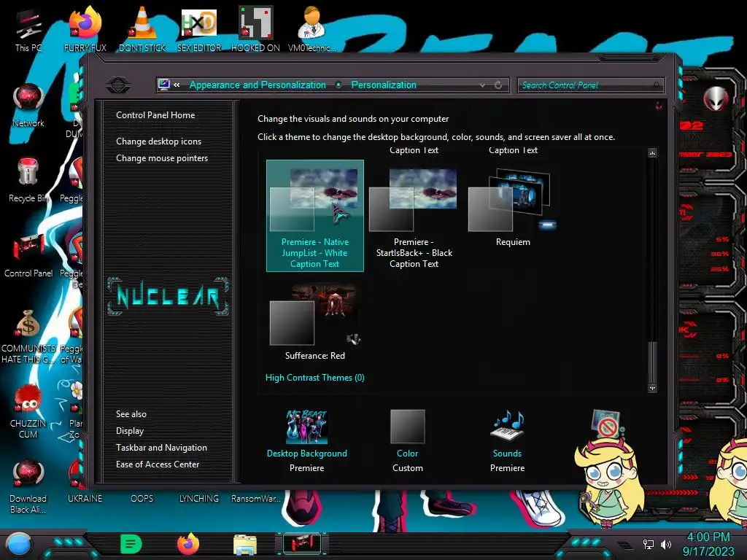Viewport: 747px width, 560px height.
Task: Open the Download Black Ali desktop icon
Action: click(28, 486)
